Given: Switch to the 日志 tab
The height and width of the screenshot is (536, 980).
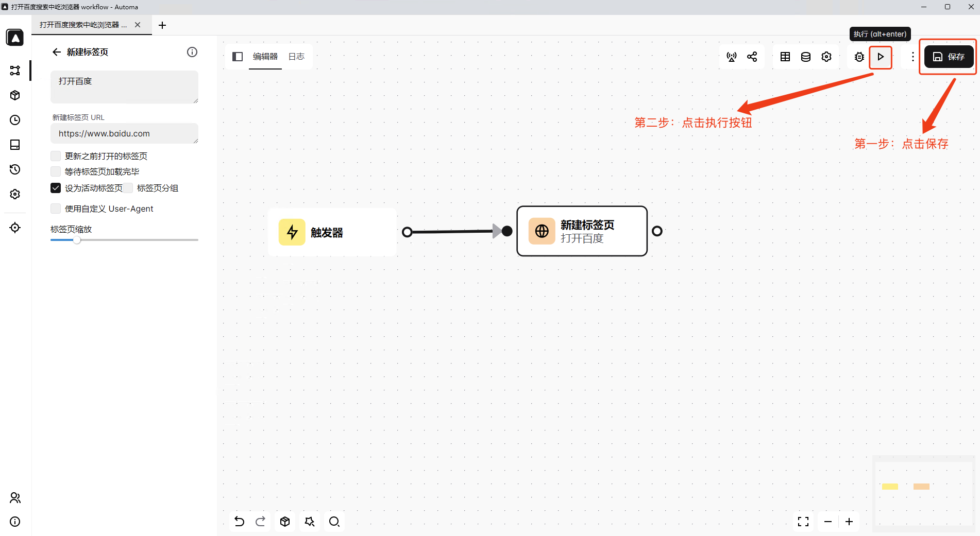Looking at the screenshot, I should [296, 57].
